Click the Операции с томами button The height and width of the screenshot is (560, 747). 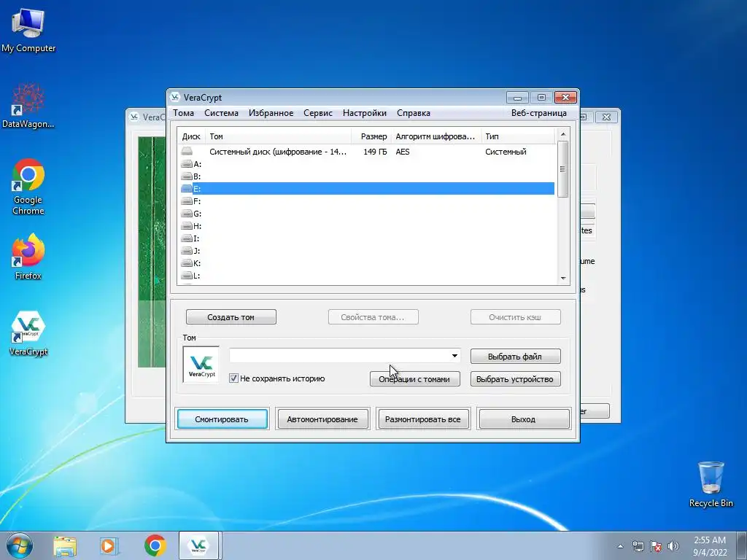[415, 379]
